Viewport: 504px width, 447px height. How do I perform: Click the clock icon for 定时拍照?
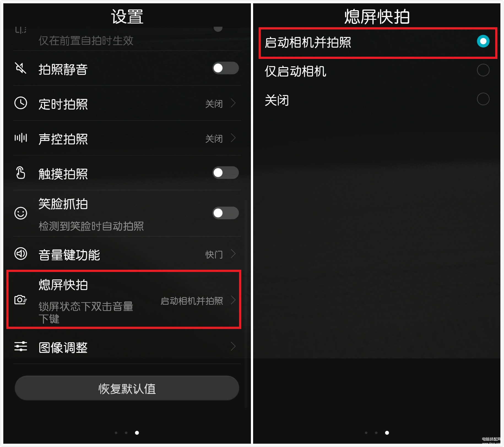tap(21, 103)
